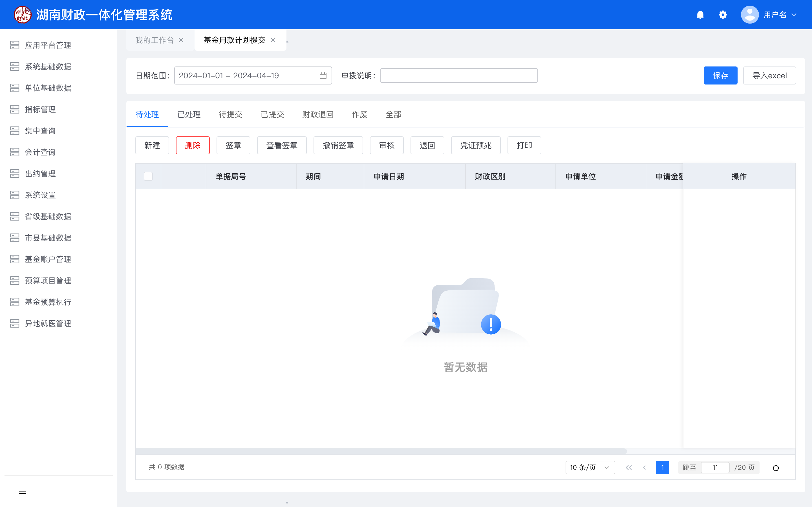Click the red 删除 button
Image resolution: width=812 pixels, height=507 pixels.
193,145
